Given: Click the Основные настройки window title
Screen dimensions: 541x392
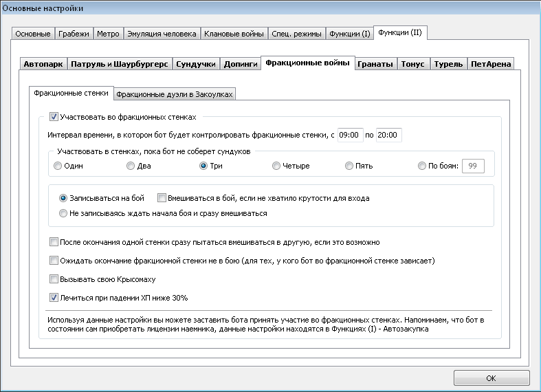Looking at the screenshot, I should pyautogui.click(x=43, y=8).
